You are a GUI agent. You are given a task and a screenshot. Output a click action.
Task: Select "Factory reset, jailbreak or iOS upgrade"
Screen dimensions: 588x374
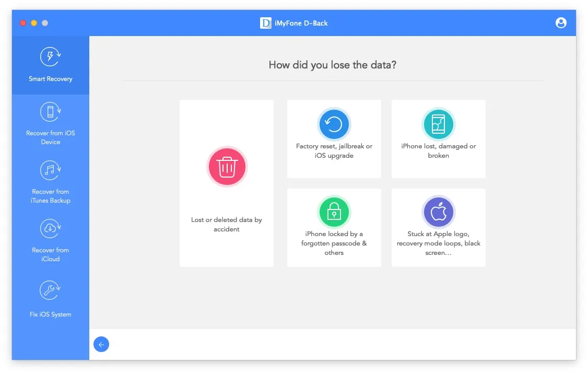click(x=334, y=151)
